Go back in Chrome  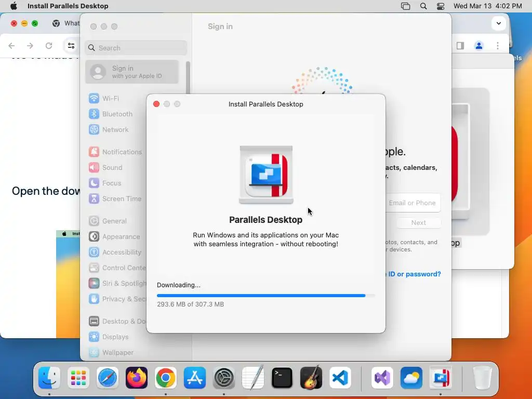(11, 46)
